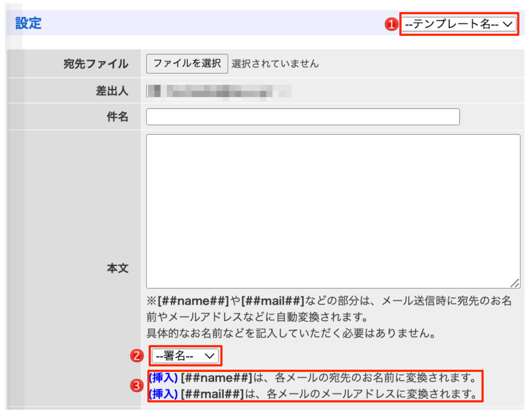
Task: Click the red ❸ badge near insert links
Action: pyautogui.click(x=137, y=385)
